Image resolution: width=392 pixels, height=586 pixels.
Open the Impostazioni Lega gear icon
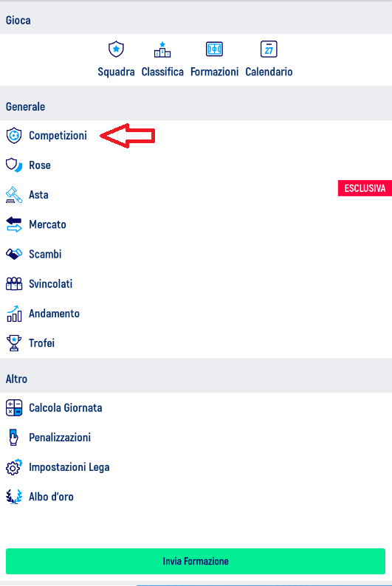tap(14, 467)
